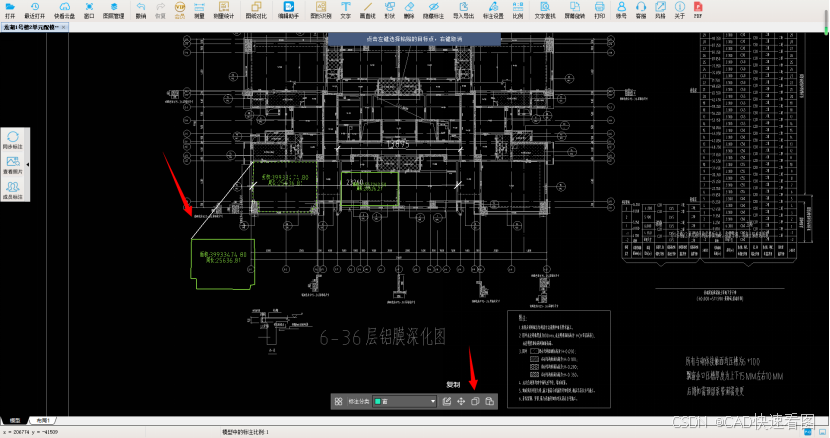The height and width of the screenshot is (438, 830).
Task: Open 图层管理 layer manager
Action: point(113,10)
